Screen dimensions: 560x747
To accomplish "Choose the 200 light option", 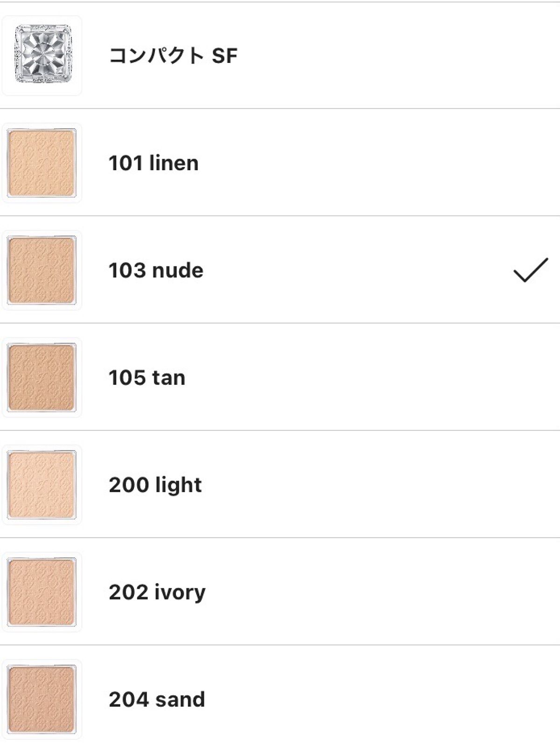I will (155, 485).
